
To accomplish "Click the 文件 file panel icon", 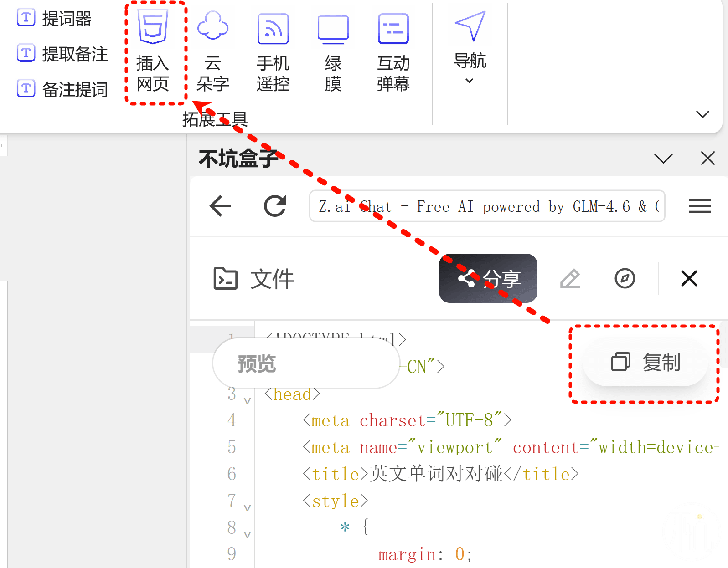I will coord(226,278).
